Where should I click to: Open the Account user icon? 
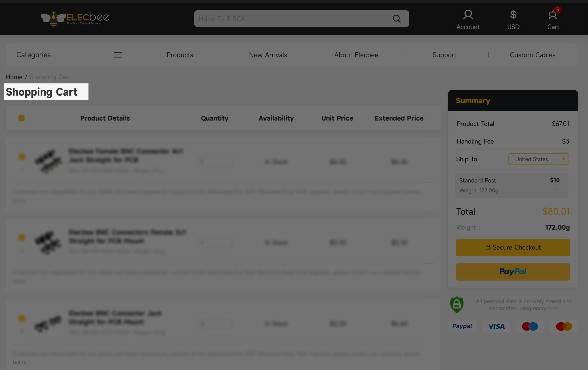coord(468,15)
